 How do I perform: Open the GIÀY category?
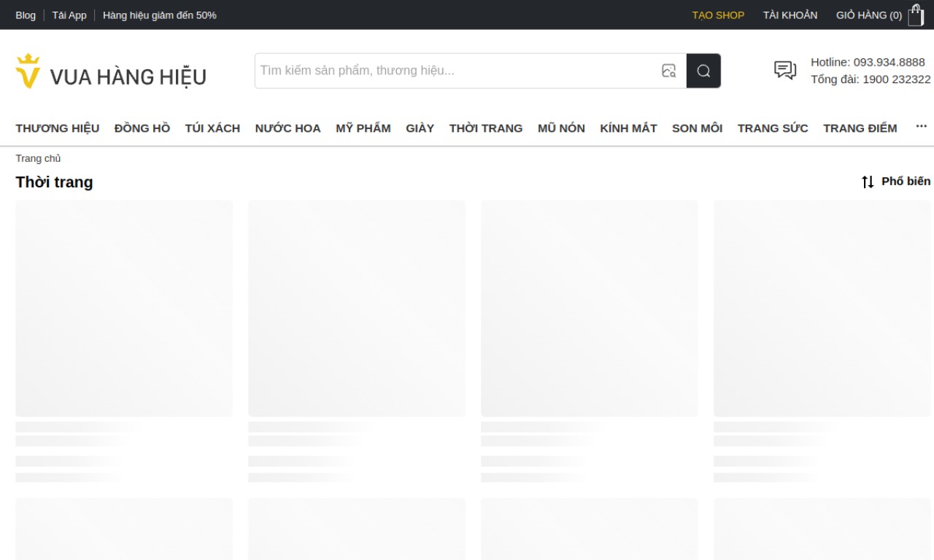(x=420, y=128)
